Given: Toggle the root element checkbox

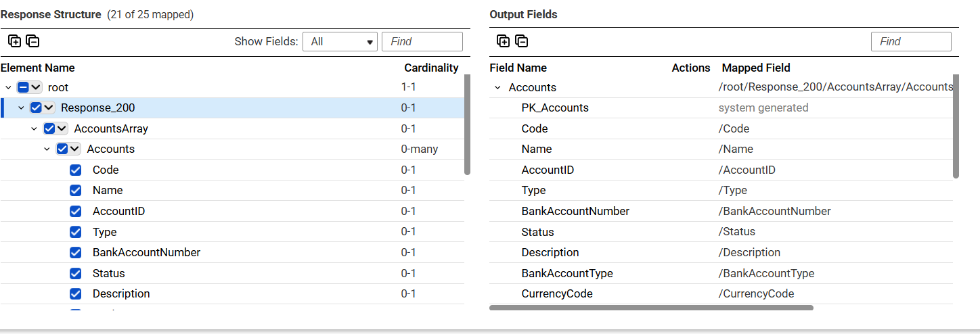Looking at the screenshot, I should tap(23, 87).
